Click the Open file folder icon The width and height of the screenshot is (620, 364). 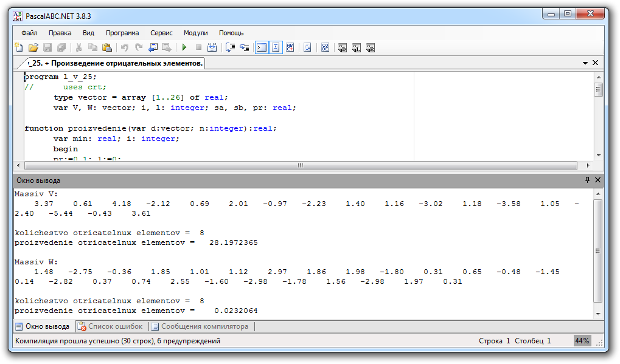33,47
